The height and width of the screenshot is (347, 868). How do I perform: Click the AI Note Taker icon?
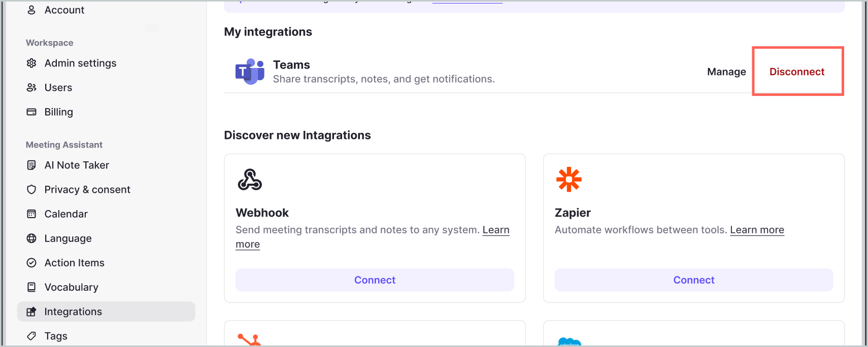[31, 165]
